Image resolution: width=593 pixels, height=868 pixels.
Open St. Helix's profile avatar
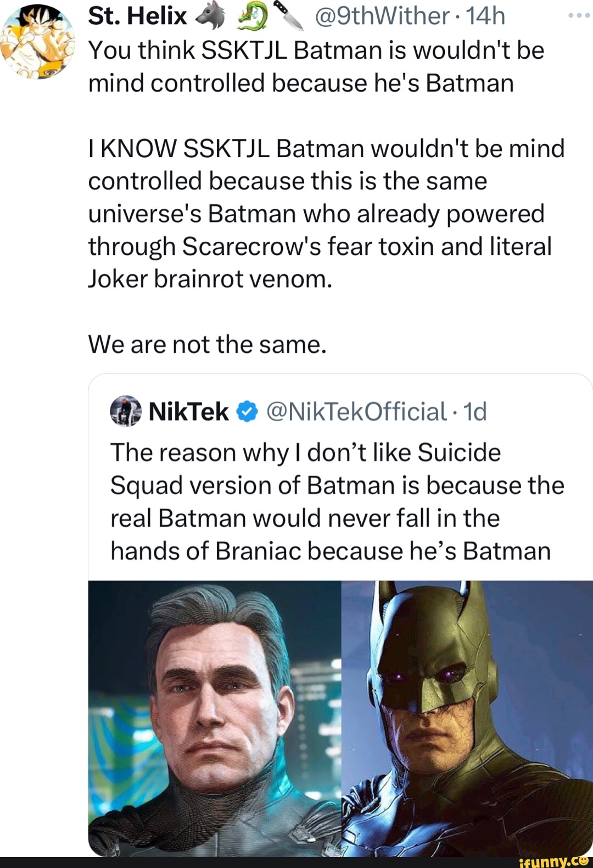point(37,43)
